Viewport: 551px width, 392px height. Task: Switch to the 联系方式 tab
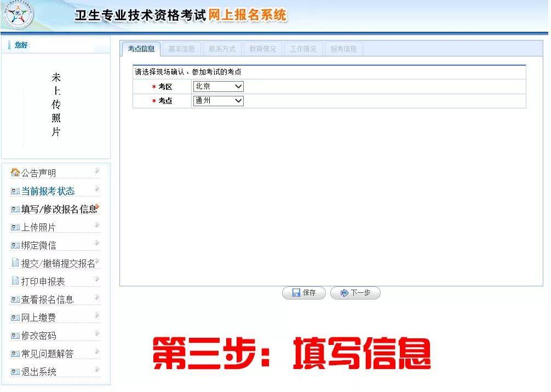click(x=222, y=49)
